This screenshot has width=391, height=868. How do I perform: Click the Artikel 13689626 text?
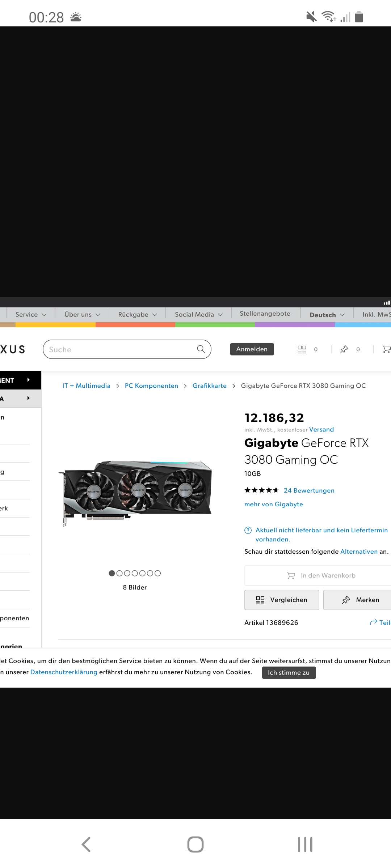(x=271, y=622)
